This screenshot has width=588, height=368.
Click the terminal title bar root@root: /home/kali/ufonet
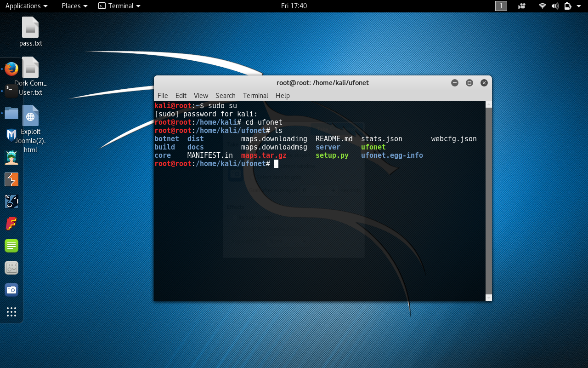(322, 83)
